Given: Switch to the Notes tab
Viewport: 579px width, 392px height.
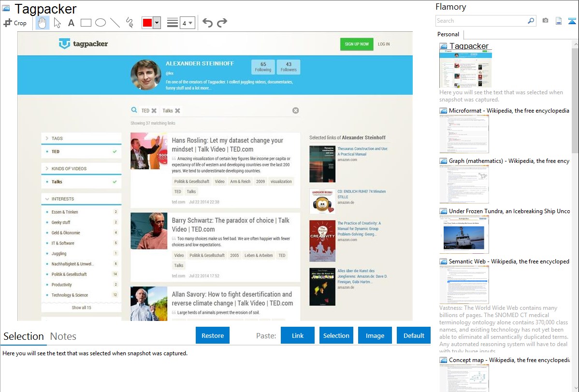Looking at the screenshot, I should (x=63, y=336).
